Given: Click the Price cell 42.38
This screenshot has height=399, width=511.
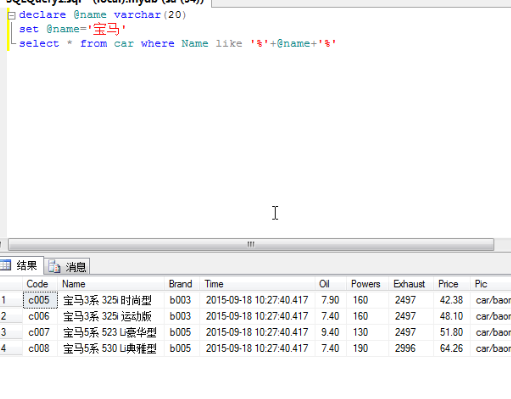Looking at the screenshot, I should tap(452, 300).
